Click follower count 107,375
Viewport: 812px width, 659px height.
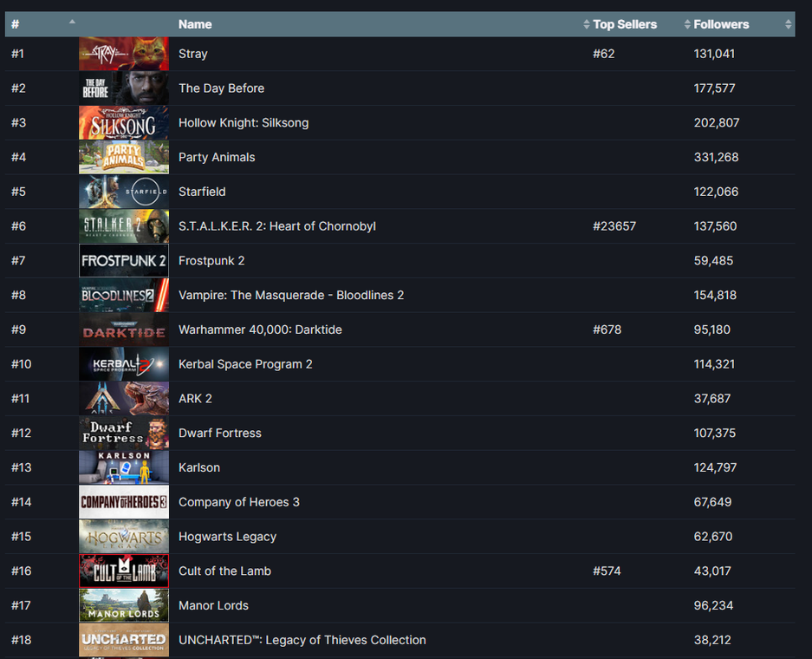715,433
